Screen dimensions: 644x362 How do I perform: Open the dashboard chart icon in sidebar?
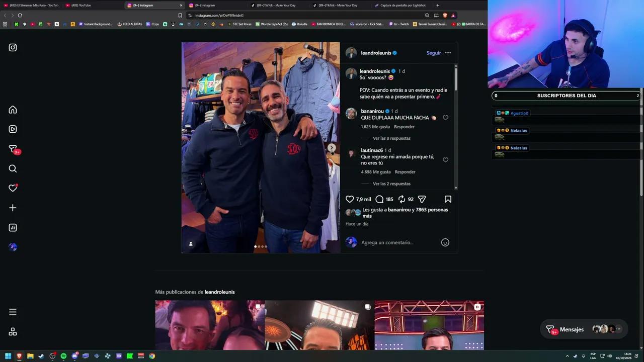(13, 228)
